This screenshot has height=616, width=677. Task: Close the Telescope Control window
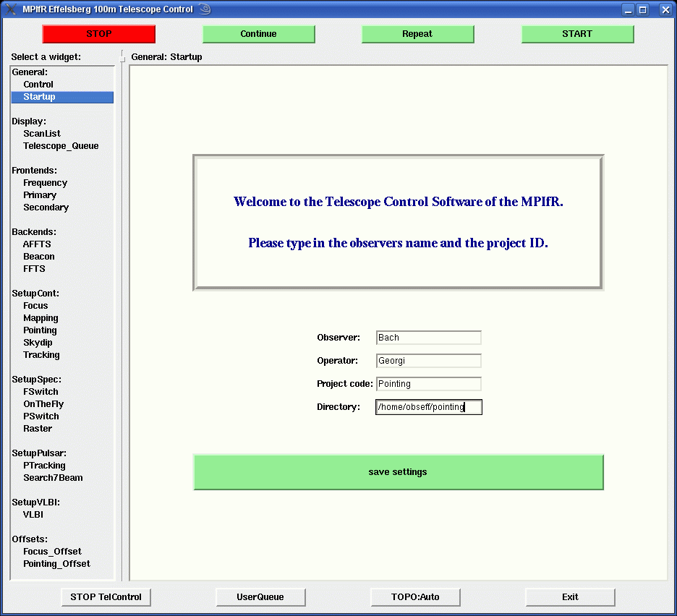[665, 9]
